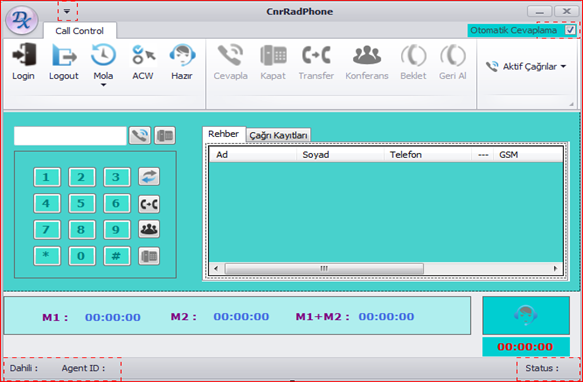Click the keypad redial arrows icon
This screenshot has width=583, height=382.
point(149,177)
